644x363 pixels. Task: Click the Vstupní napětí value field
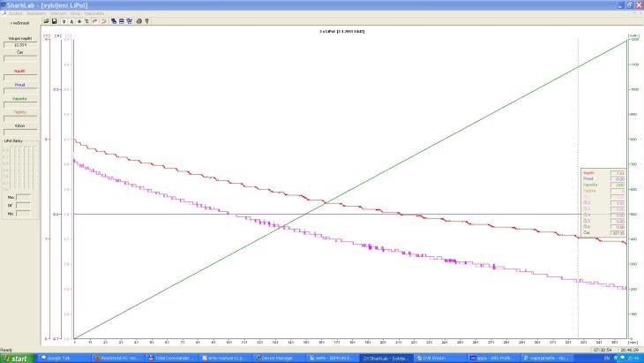pyautogui.click(x=20, y=45)
